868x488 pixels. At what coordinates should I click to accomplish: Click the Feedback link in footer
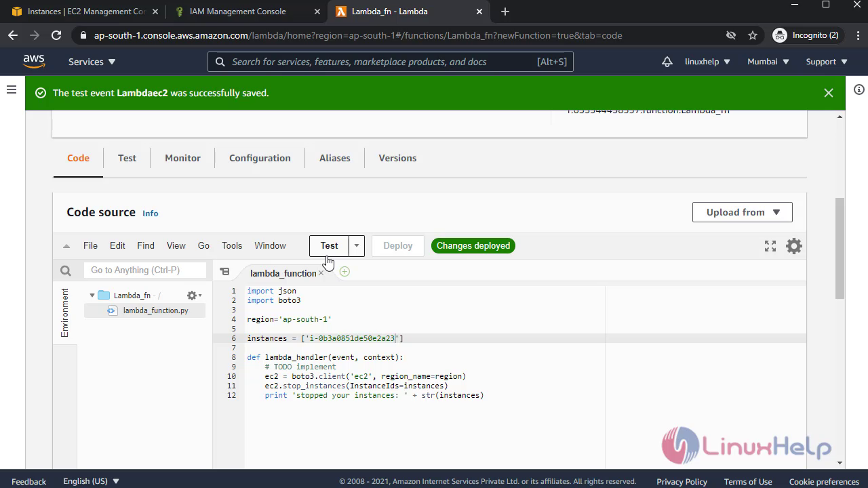tap(29, 481)
